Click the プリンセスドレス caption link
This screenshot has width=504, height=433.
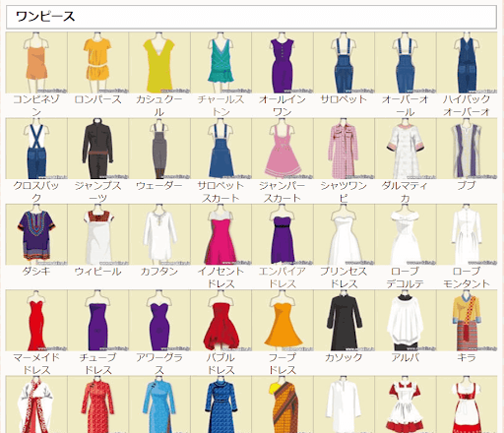coord(344,278)
